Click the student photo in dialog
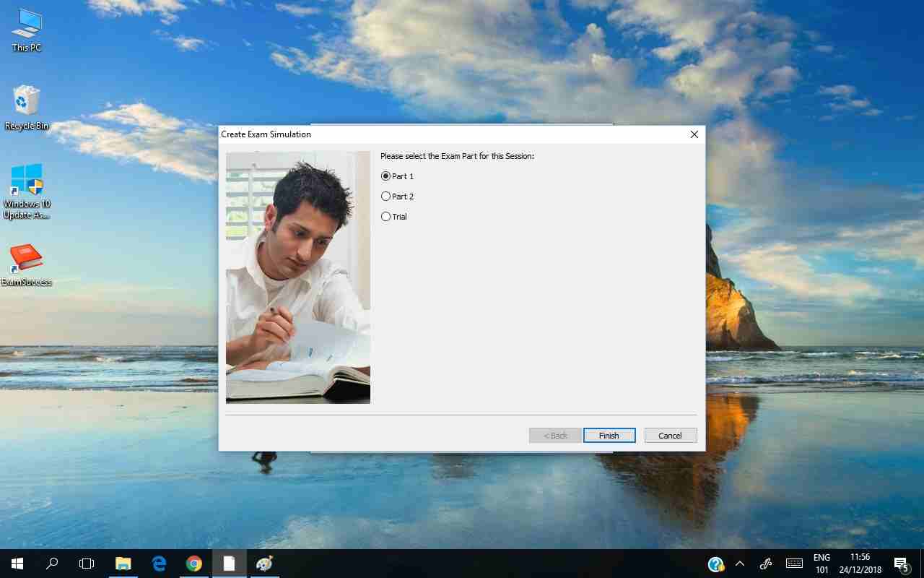 [297, 277]
